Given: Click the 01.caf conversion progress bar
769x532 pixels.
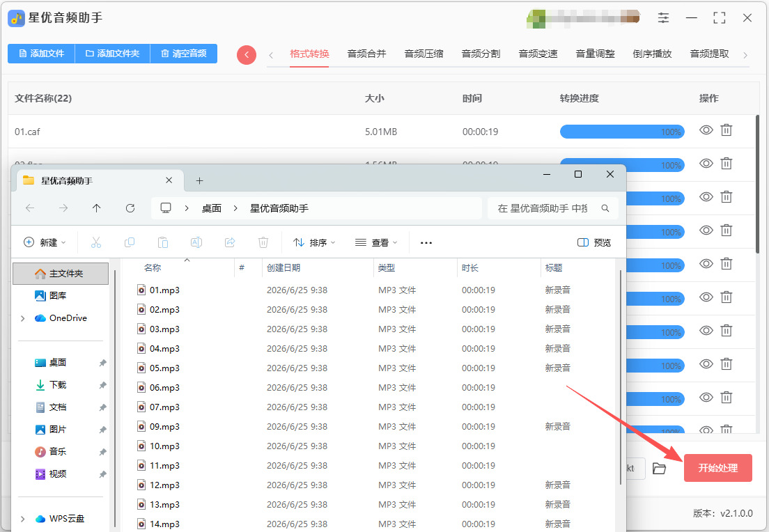Looking at the screenshot, I should click(x=622, y=132).
